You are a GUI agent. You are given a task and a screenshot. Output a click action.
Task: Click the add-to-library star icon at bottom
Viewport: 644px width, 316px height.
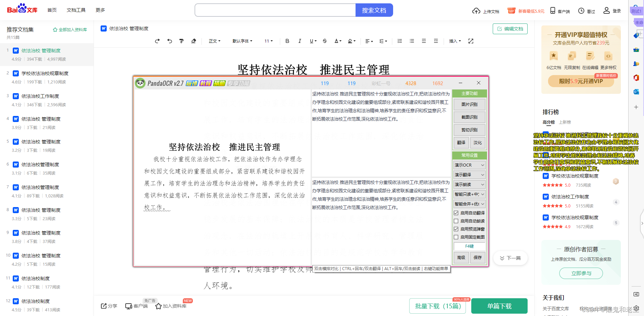tap(158, 306)
